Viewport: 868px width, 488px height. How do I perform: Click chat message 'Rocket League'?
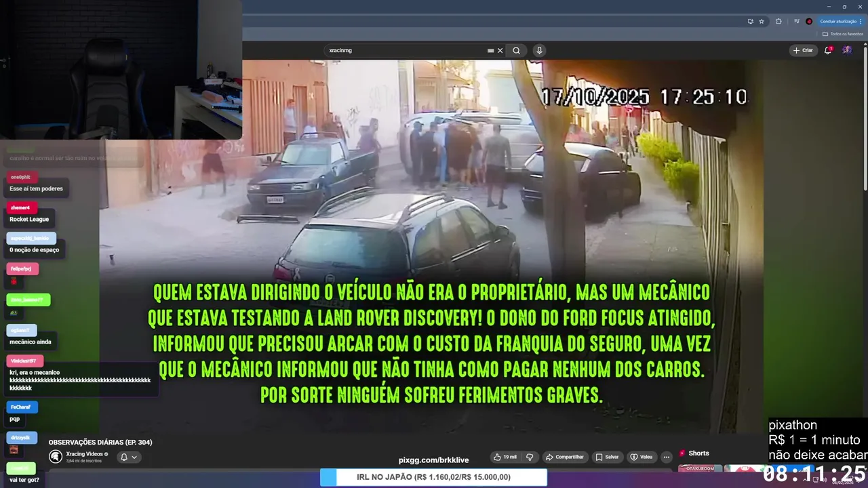coord(28,219)
